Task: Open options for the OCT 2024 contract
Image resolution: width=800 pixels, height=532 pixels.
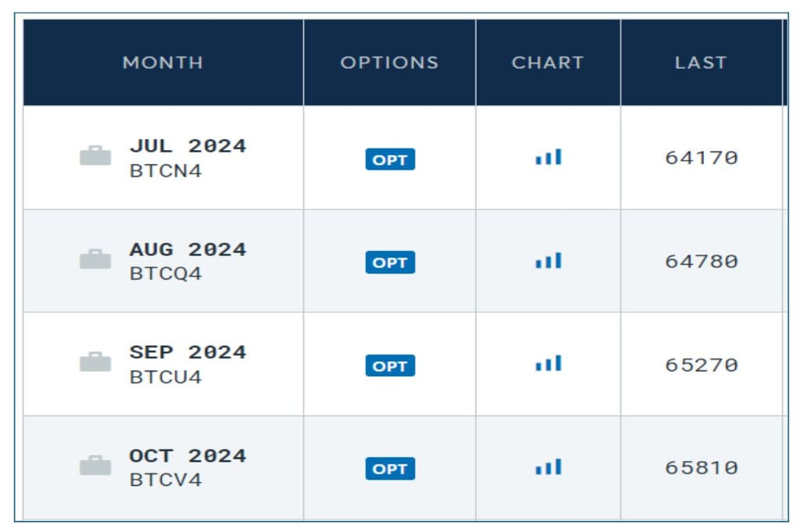Action: tap(390, 469)
